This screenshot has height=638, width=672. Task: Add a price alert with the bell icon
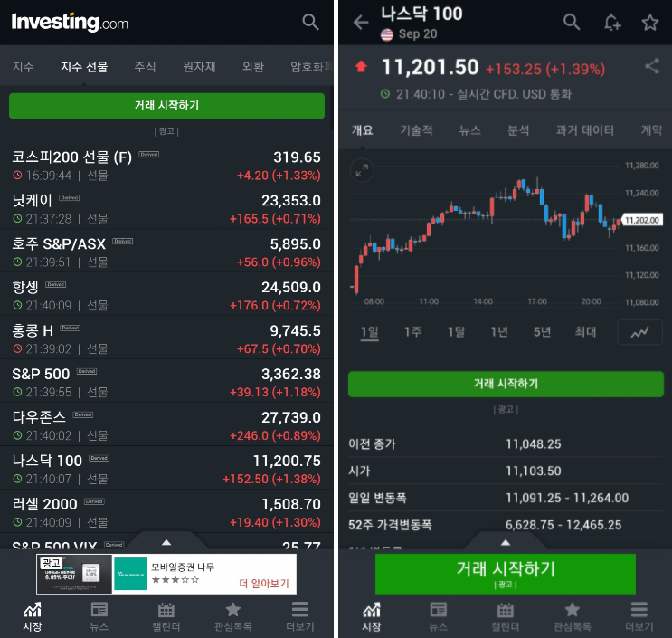click(612, 23)
